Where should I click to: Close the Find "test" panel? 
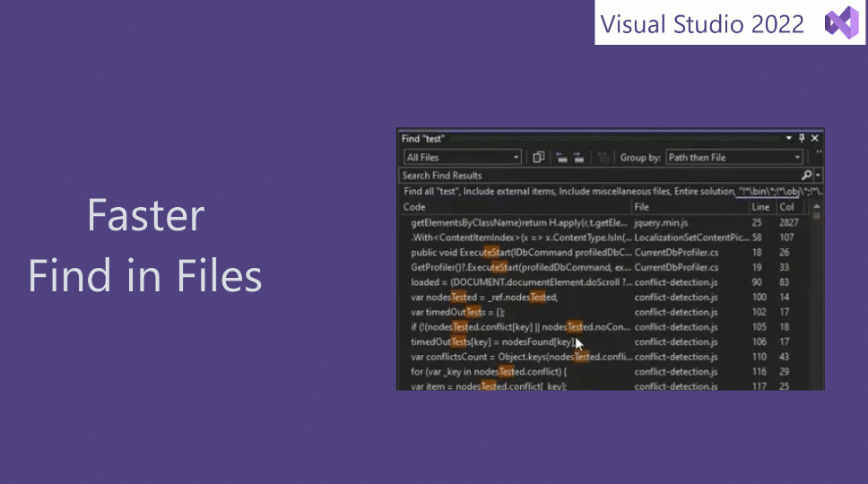coord(815,139)
